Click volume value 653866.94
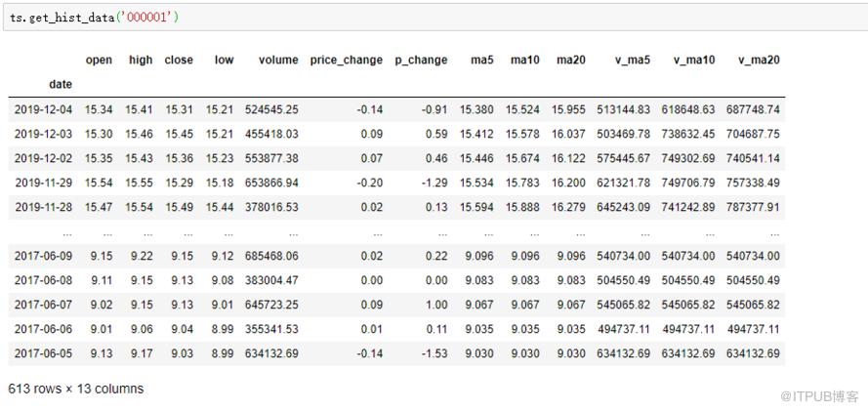The width and height of the screenshot is (868, 411). click(271, 183)
